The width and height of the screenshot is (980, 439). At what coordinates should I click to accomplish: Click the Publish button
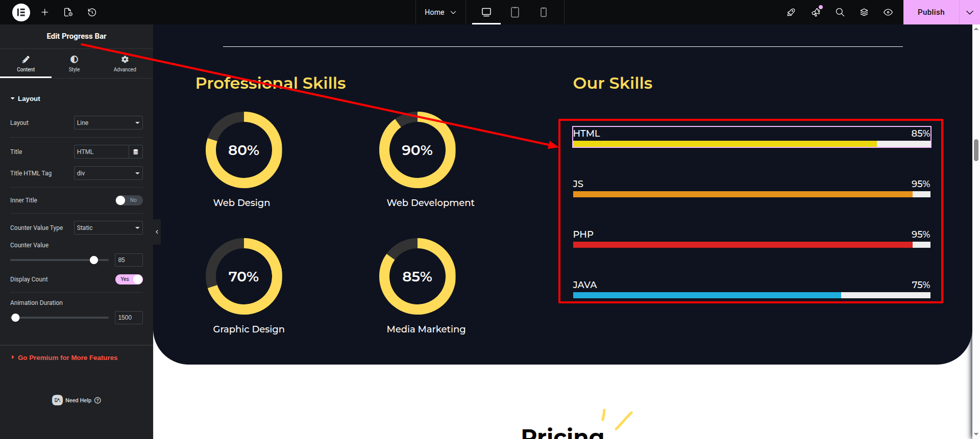point(930,12)
